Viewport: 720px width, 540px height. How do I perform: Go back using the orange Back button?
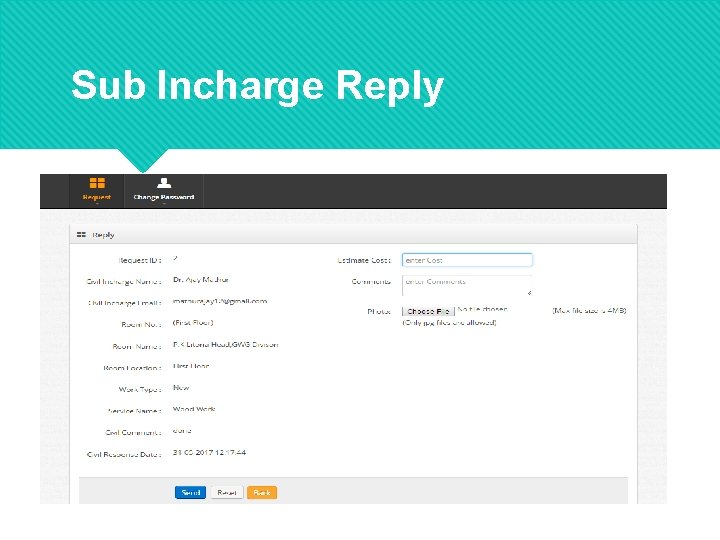point(262,492)
